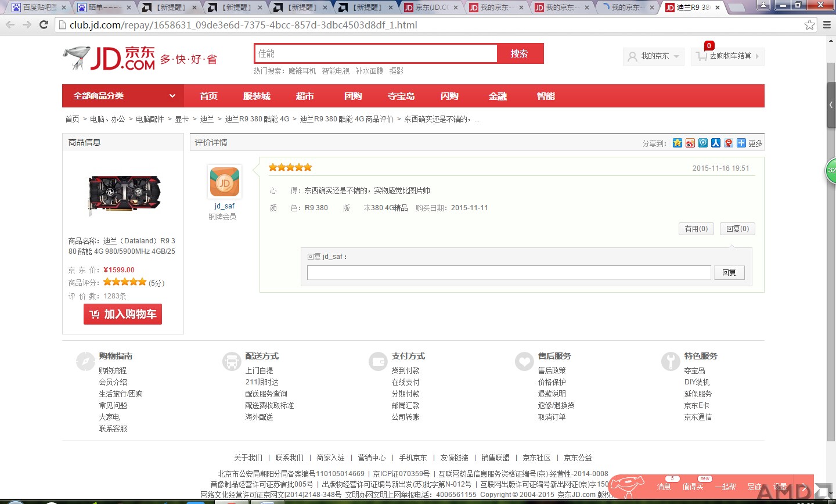Open 消息 on floating bar

664,487
